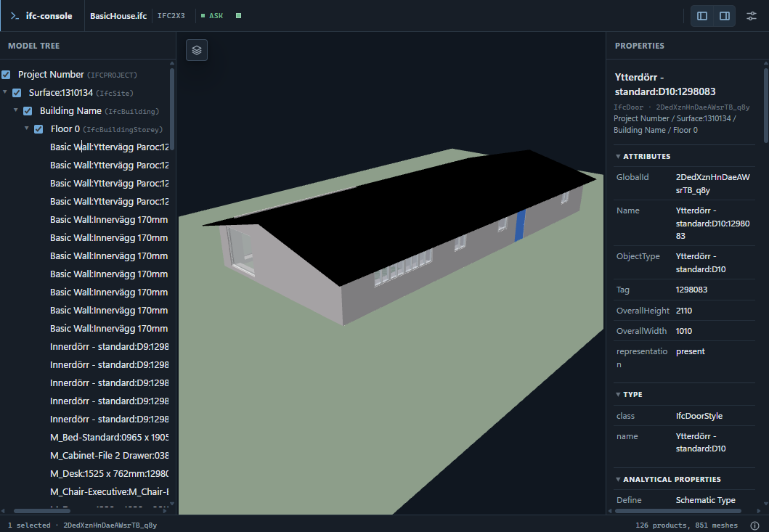The image size is (769, 532).
Task: Collapse the ANALYTICAL PROPERTIES section
Action: [619, 479]
